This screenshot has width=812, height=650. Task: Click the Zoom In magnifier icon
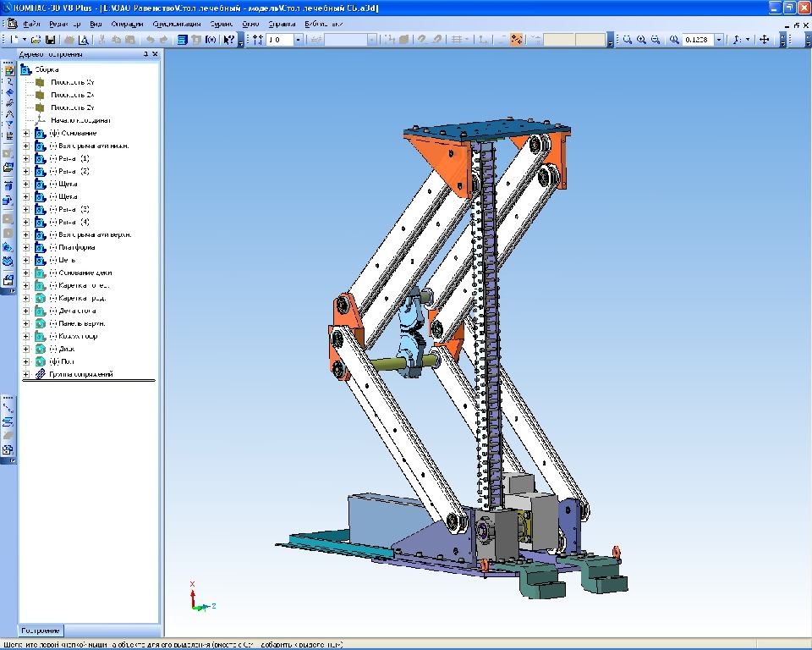click(642, 40)
